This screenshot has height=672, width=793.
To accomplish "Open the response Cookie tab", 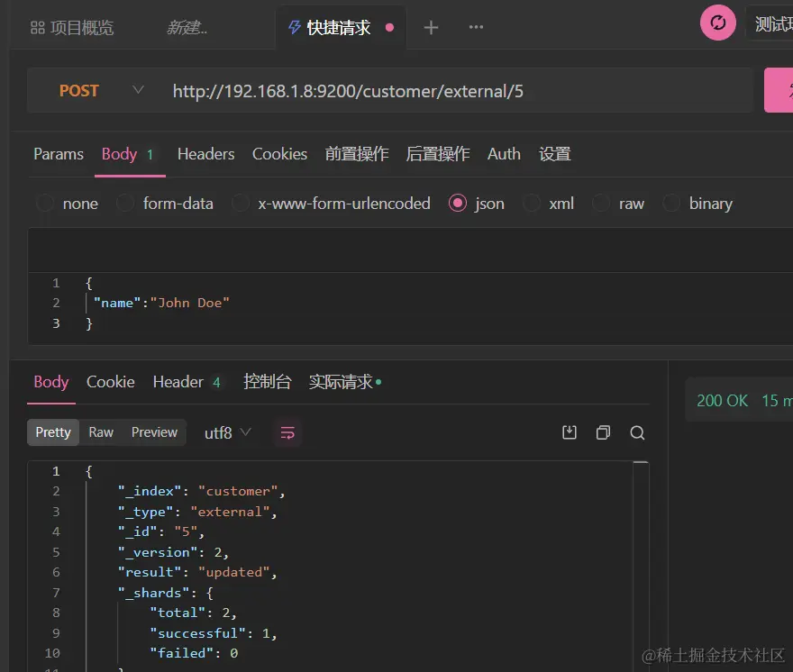I will pos(110,382).
